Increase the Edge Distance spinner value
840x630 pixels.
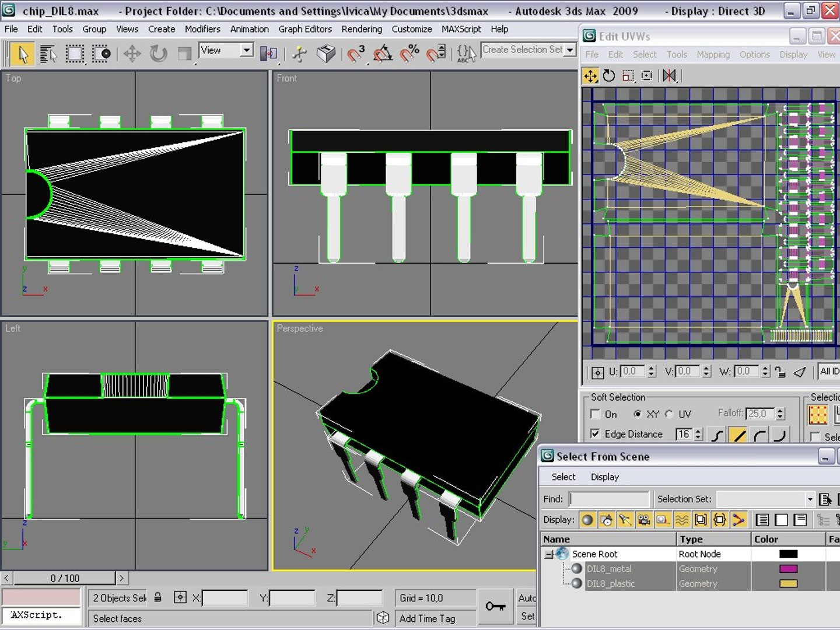pyautogui.click(x=698, y=431)
